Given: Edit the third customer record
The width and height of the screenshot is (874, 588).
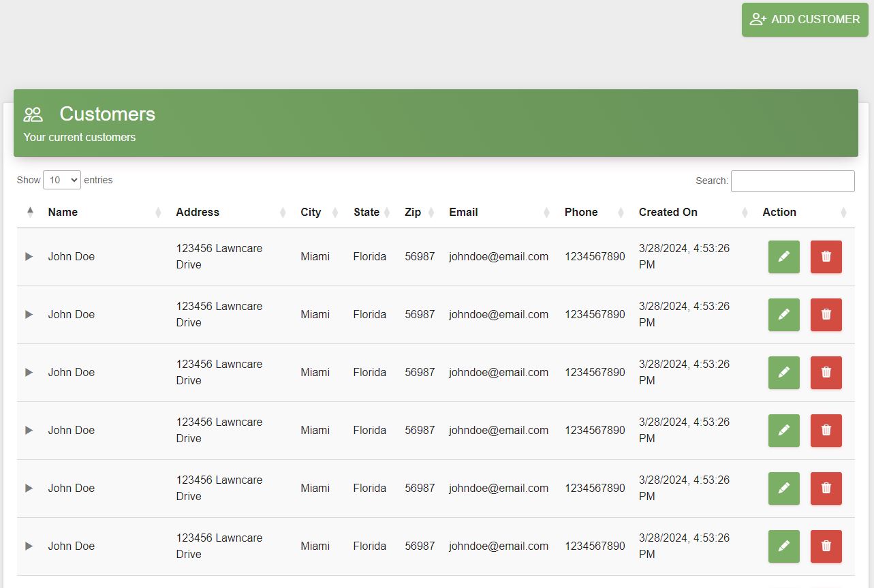Looking at the screenshot, I should tap(783, 373).
